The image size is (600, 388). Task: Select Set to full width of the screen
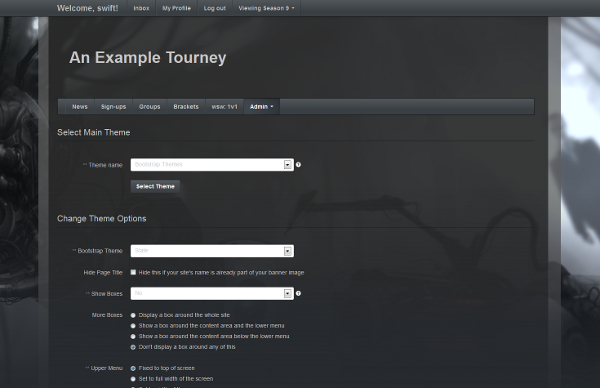(x=133, y=379)
